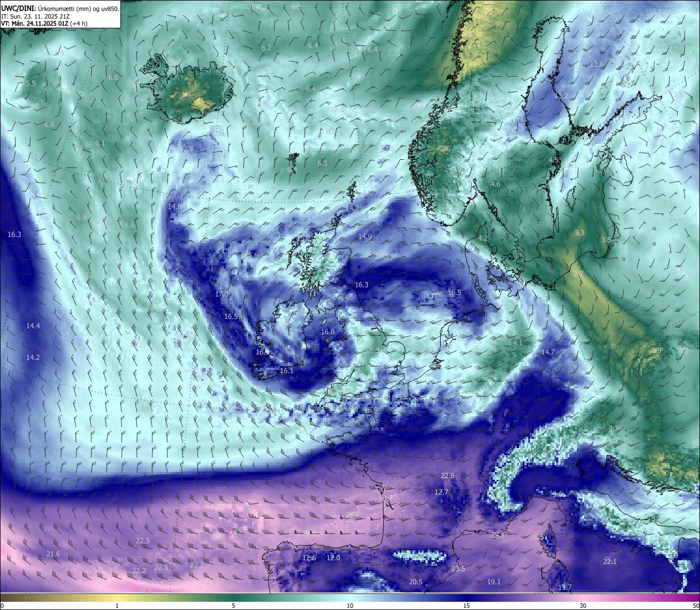Image resolution: width=700 pixels, height=610 pixels.
Task: Click the '50' label ending the colour scale
Action: click(x=696, y=606)
